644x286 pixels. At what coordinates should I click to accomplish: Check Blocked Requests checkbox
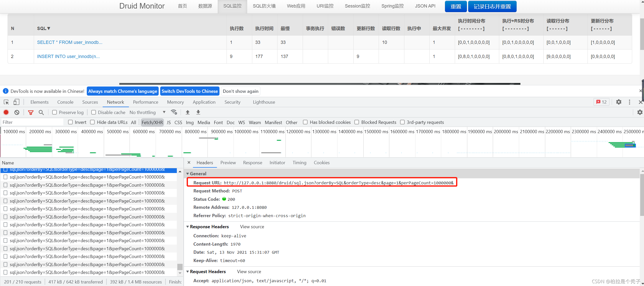click(x=357, y=122)
